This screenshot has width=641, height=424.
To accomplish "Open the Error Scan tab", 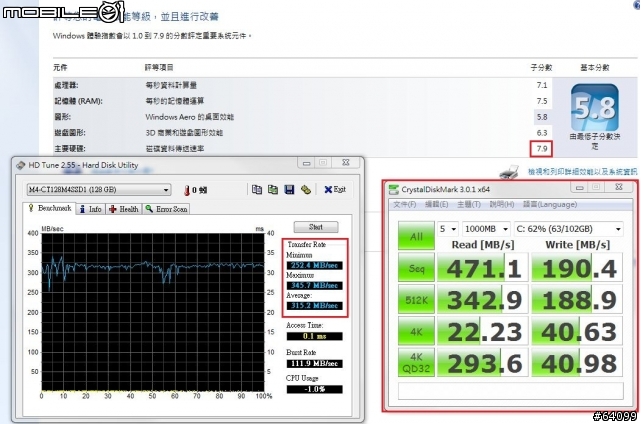I will [166, 209].
